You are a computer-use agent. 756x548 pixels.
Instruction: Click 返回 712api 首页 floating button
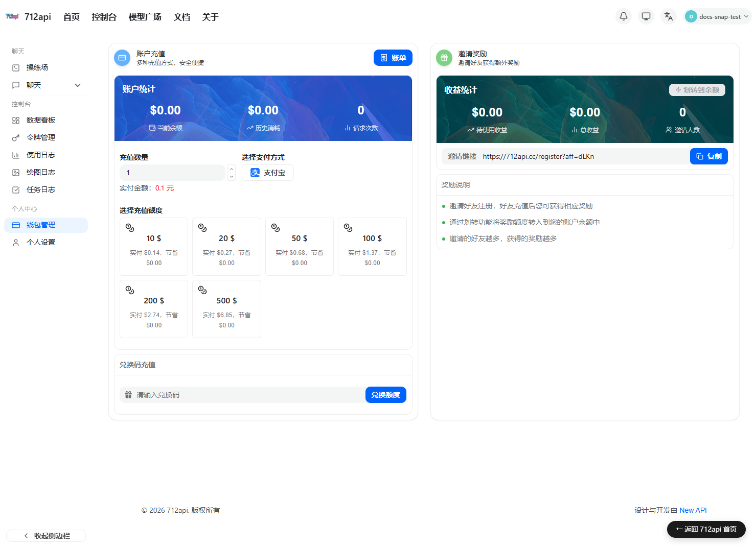tap(706, 529)
